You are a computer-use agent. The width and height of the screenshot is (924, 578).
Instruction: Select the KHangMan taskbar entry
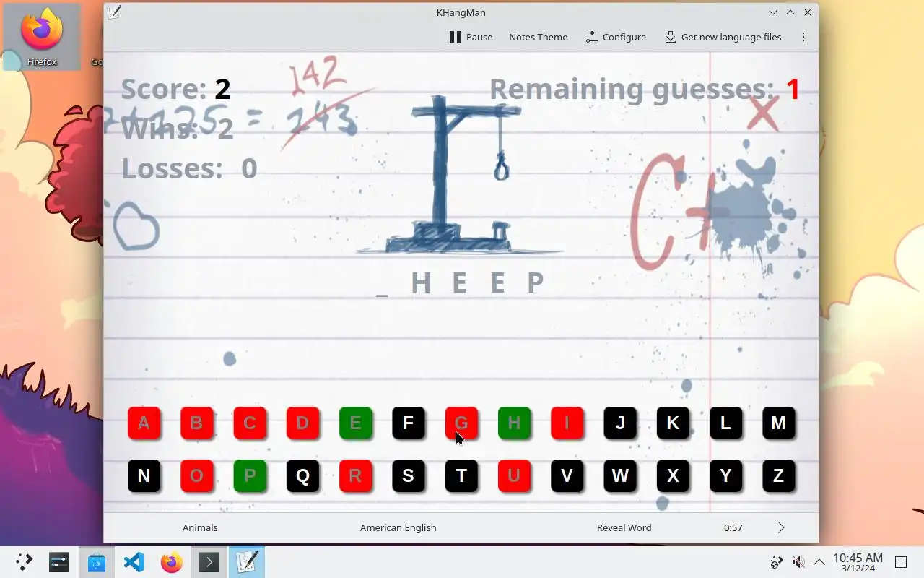click(247, 562)
